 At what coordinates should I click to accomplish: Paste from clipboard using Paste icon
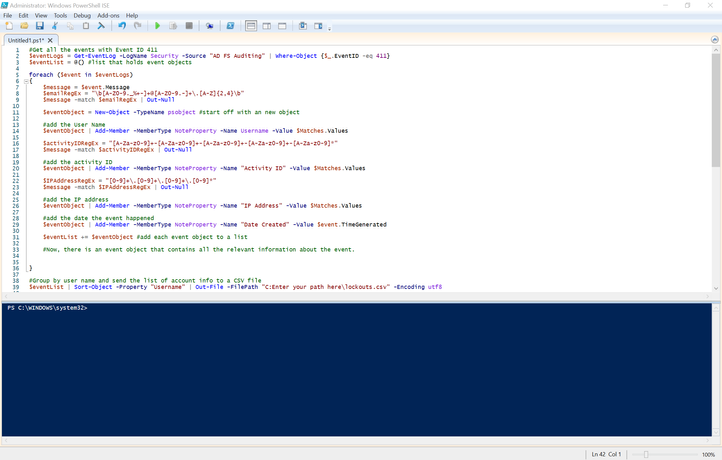(x=86, y=26)
